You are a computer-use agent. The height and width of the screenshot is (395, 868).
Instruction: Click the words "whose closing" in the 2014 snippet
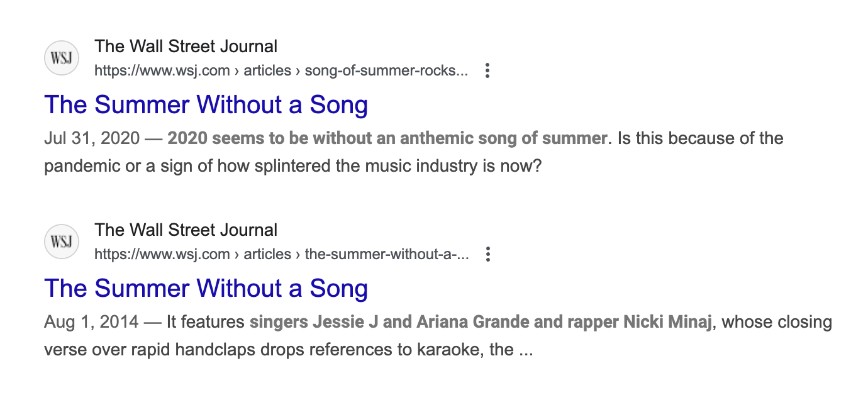[777, 322]
